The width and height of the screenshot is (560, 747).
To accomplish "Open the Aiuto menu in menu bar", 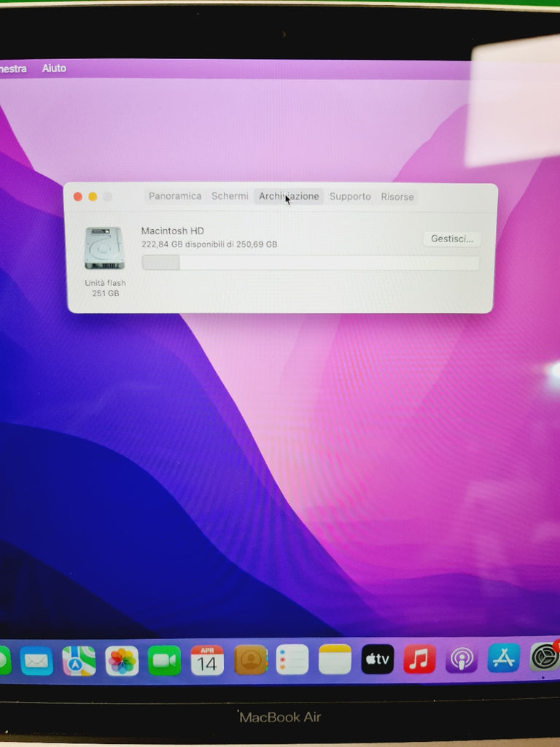I will 54,68.
